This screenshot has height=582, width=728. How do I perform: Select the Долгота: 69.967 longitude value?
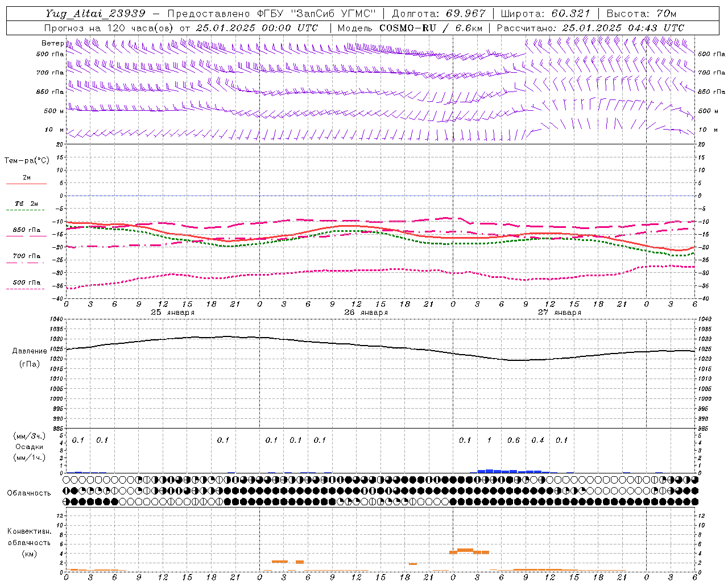pos(439,14)
